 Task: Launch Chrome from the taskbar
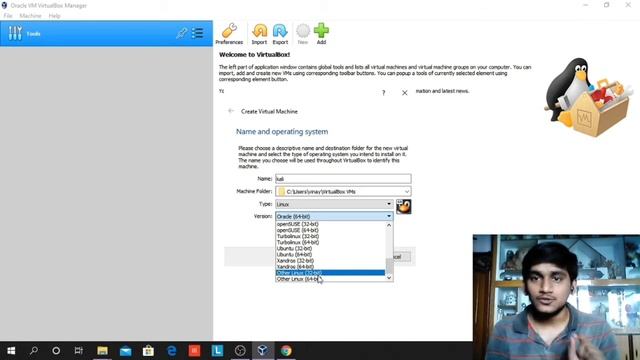pos(286,351)
